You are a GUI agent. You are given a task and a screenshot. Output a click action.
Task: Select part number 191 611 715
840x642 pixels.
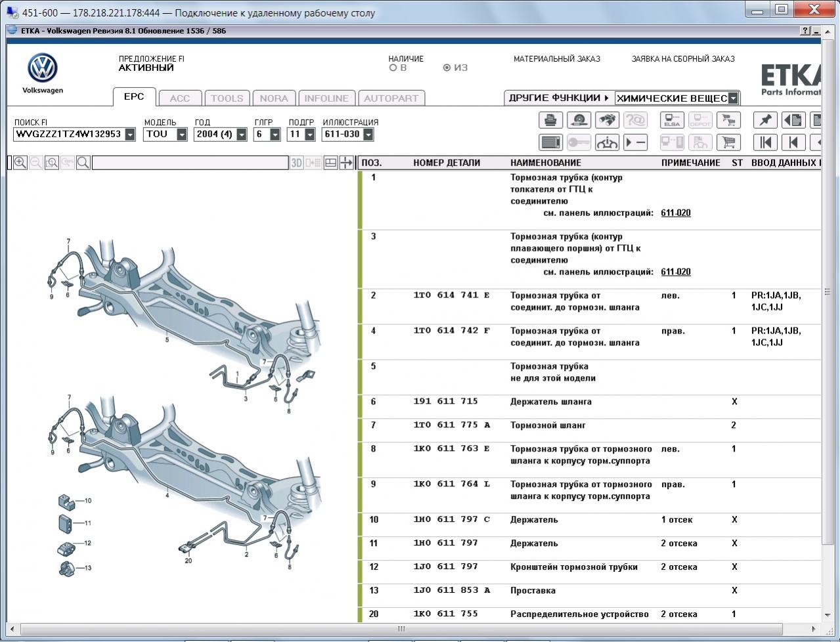446,402
